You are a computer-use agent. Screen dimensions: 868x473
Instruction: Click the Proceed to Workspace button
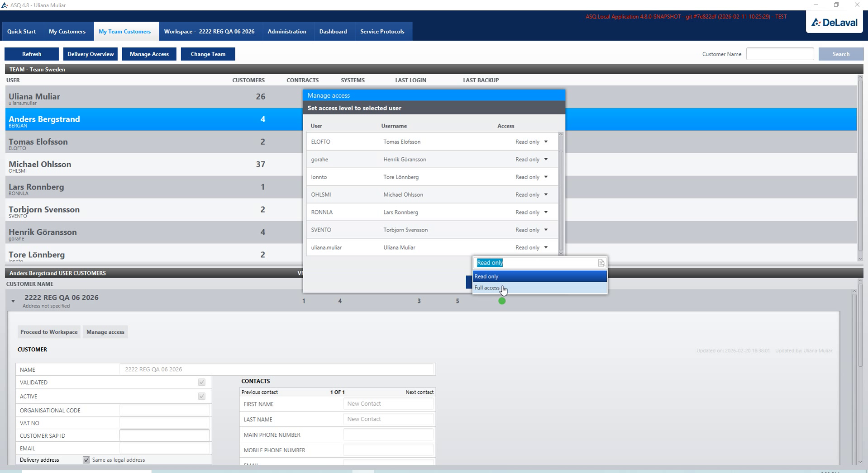click(49, 332)
